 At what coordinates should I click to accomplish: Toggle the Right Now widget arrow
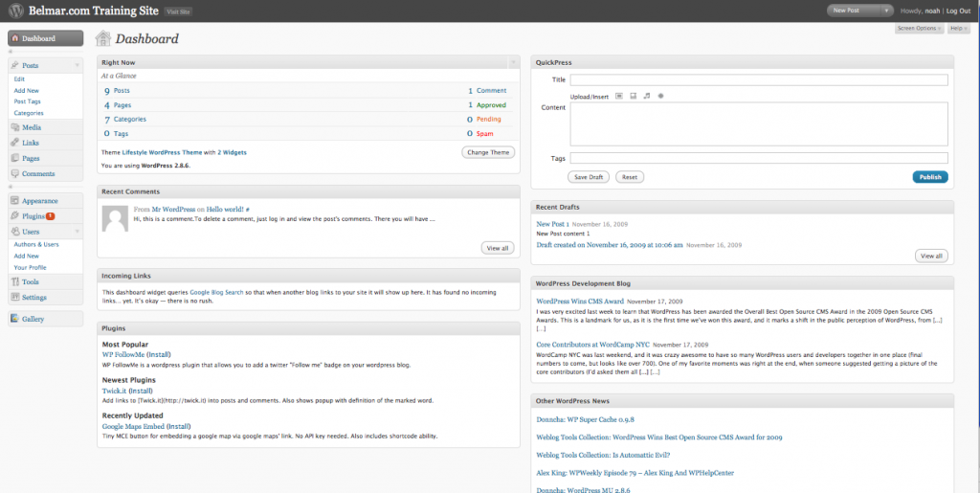[513, 62]
